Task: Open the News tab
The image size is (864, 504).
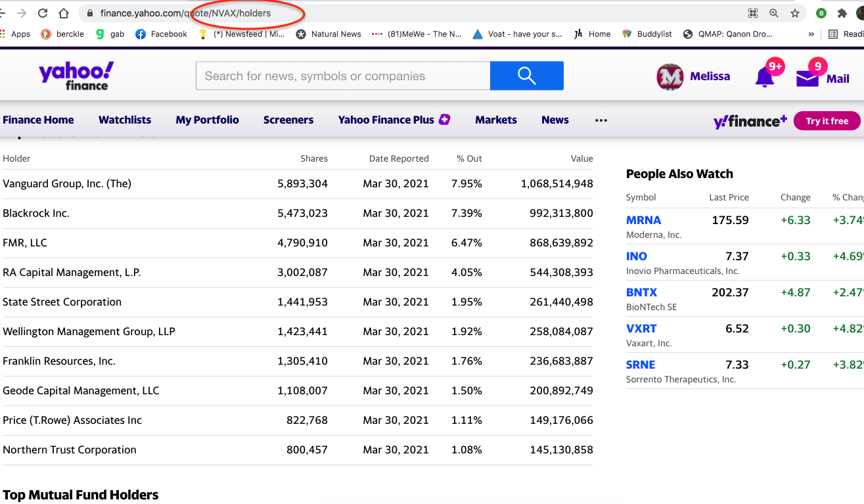Action: [555, 120]
